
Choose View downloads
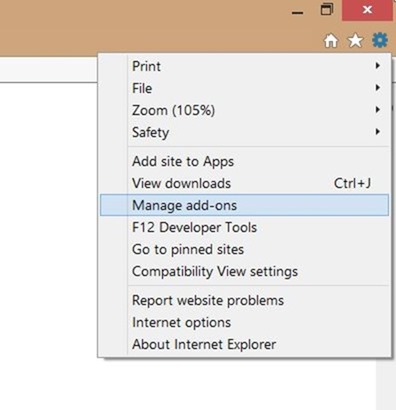click(244, 183)
